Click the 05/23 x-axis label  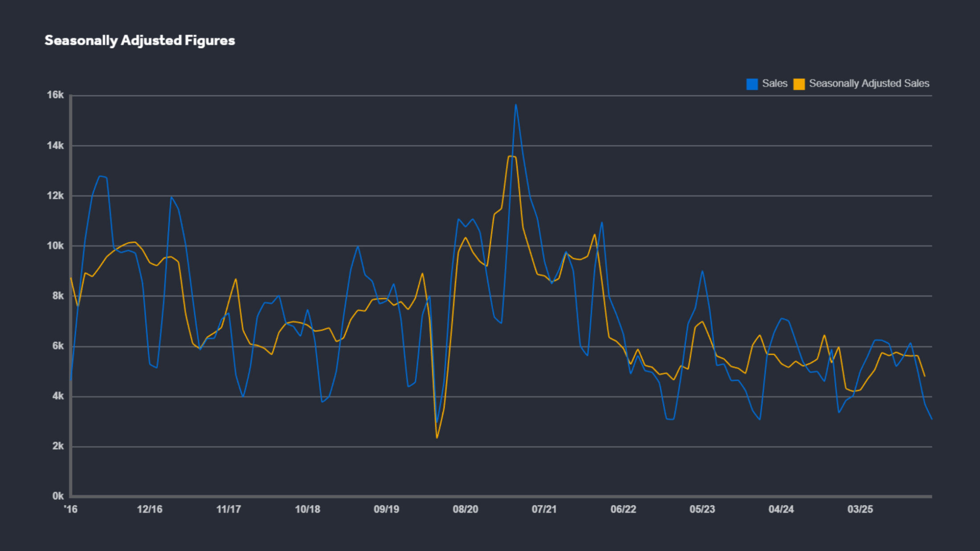(x=702, y=509)
